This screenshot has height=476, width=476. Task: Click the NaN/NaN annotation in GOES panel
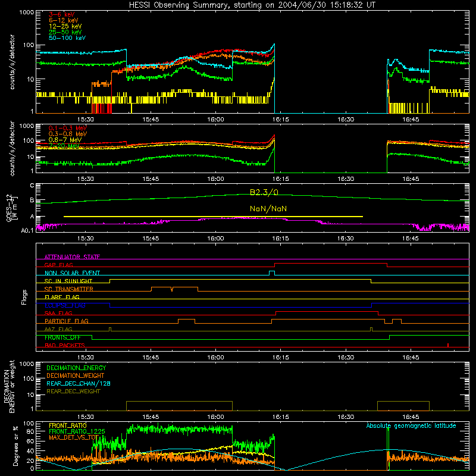[268, 209]
